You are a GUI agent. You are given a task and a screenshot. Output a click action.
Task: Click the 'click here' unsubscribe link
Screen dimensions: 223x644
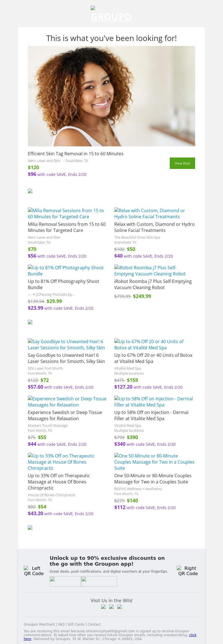pos(193,635)
